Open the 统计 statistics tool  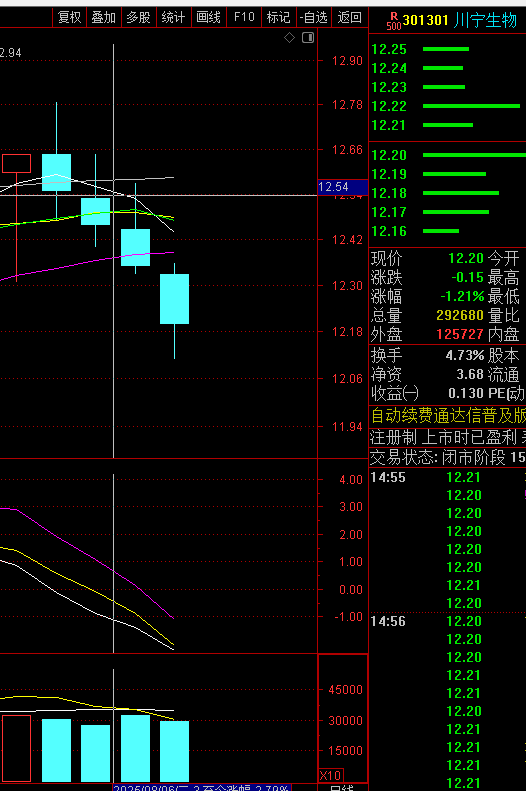(173, 18)
